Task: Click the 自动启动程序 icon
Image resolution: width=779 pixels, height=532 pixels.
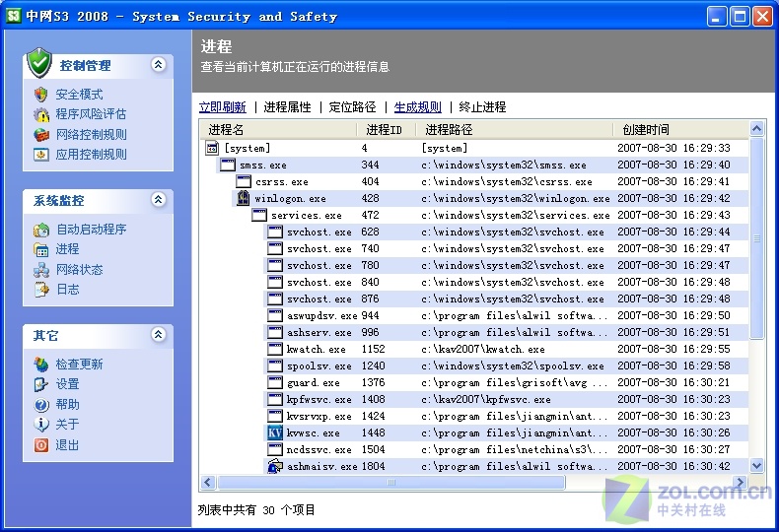Action: point(41,230)
